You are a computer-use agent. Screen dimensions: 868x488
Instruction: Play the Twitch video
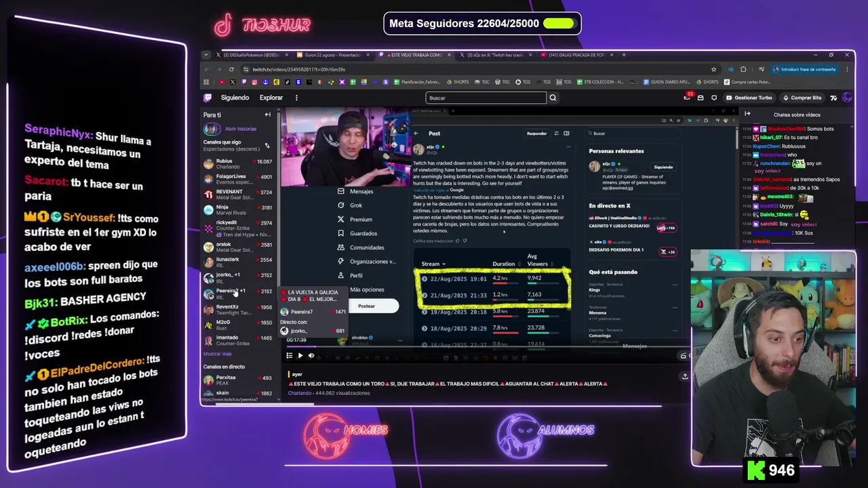(x=300, y=356)
